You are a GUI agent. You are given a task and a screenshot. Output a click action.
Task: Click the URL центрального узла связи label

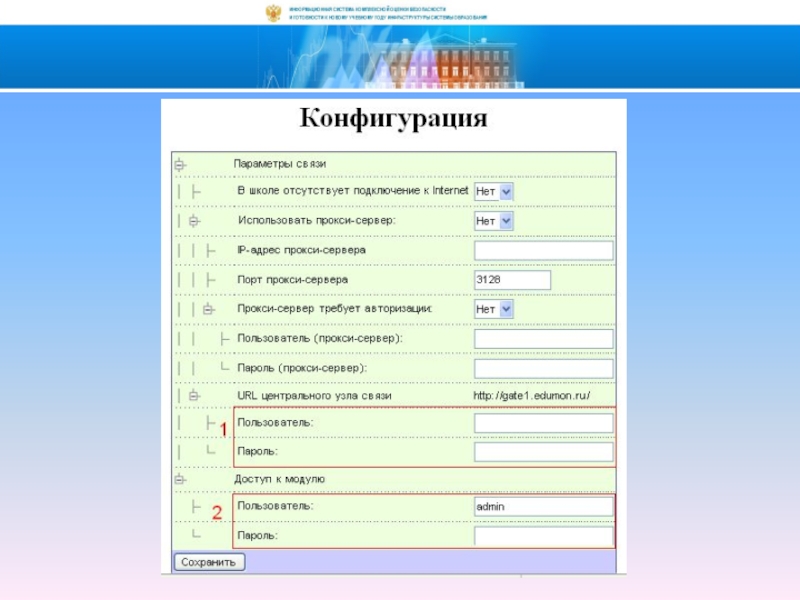[314, 395]
